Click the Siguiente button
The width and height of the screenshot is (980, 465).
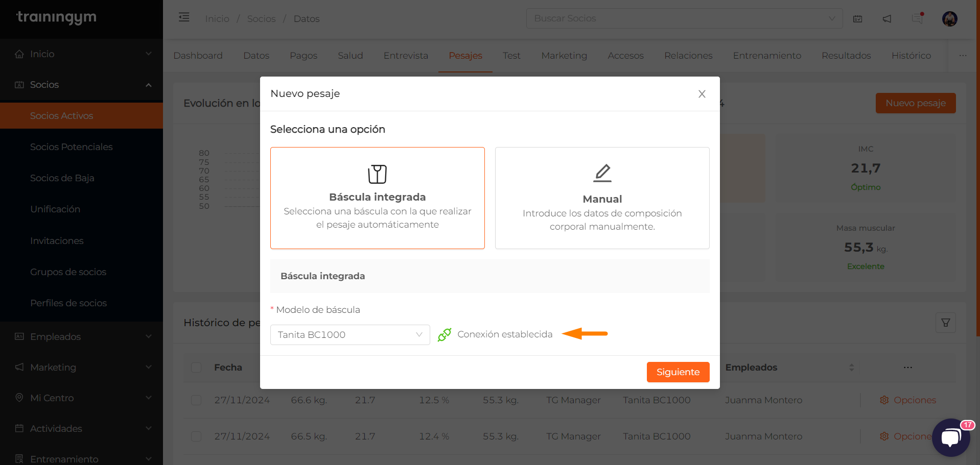coord(678,372)
